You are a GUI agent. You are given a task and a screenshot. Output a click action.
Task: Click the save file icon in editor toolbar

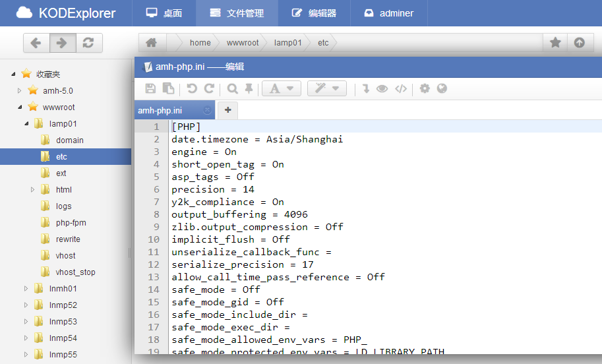(x=150, y=88)
